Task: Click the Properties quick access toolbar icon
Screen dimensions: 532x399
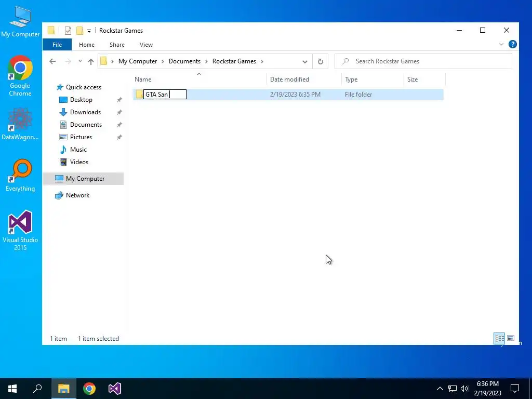Action: [x=68, y=31]
